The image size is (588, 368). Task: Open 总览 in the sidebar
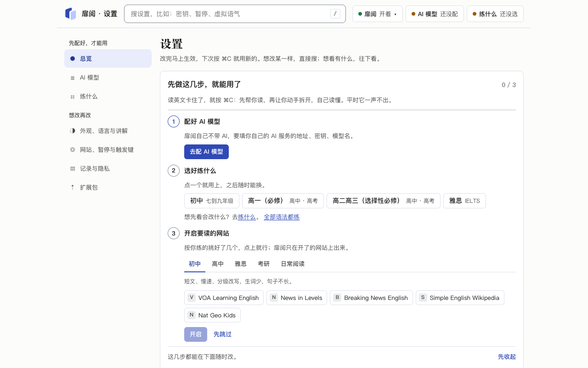[108, 58]
